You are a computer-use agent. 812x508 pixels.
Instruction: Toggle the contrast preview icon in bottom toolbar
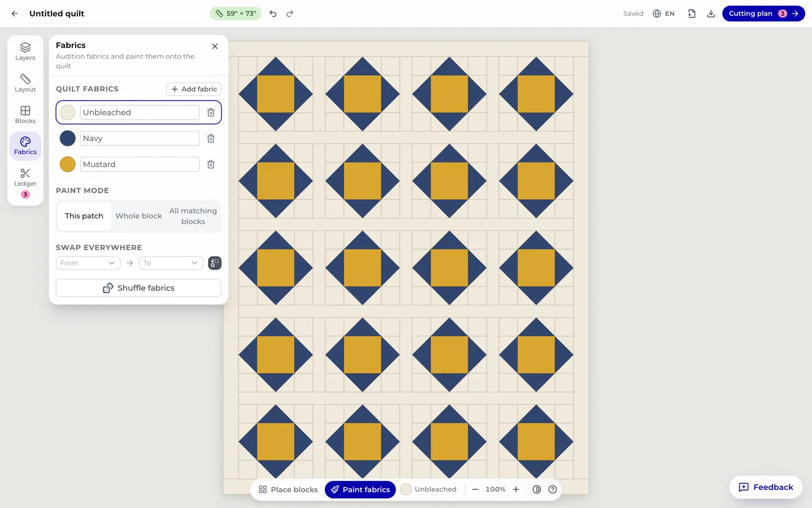click(x=537, y=489)
